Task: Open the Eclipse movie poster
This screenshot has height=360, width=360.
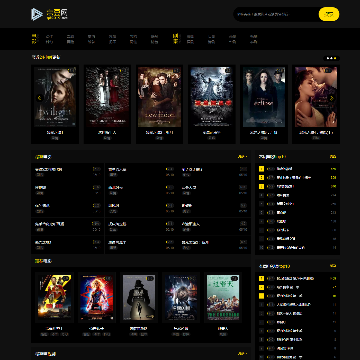Action: [x=264, y=97]
